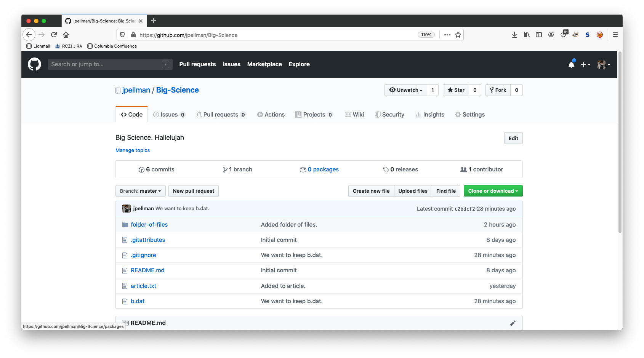Open the Wiki tab

tap(354, 115)
